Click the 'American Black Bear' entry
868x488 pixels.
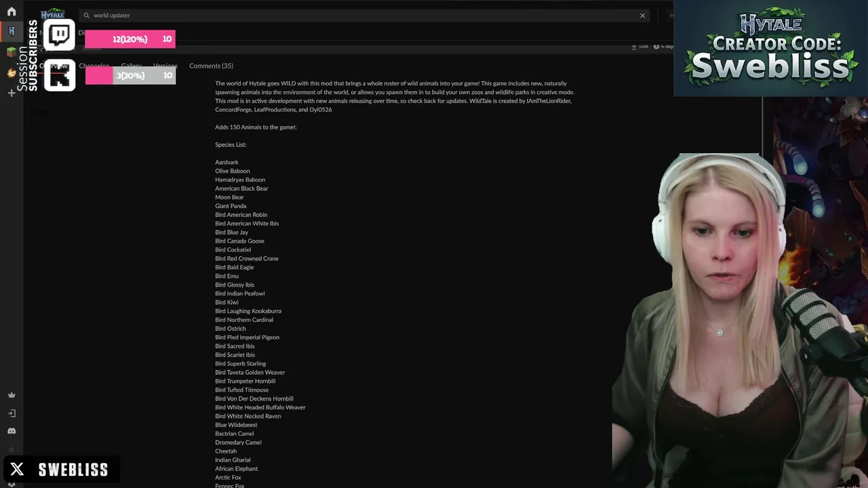point(241,189)
